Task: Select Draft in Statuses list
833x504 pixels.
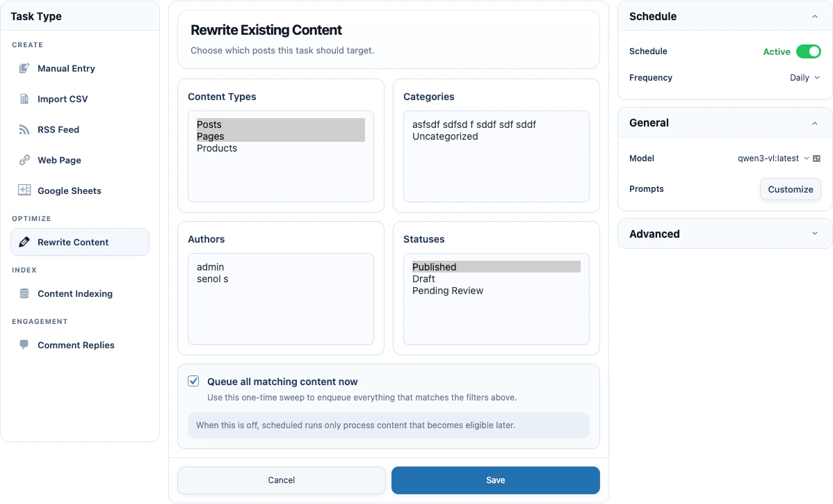Action: click(496, 279)
